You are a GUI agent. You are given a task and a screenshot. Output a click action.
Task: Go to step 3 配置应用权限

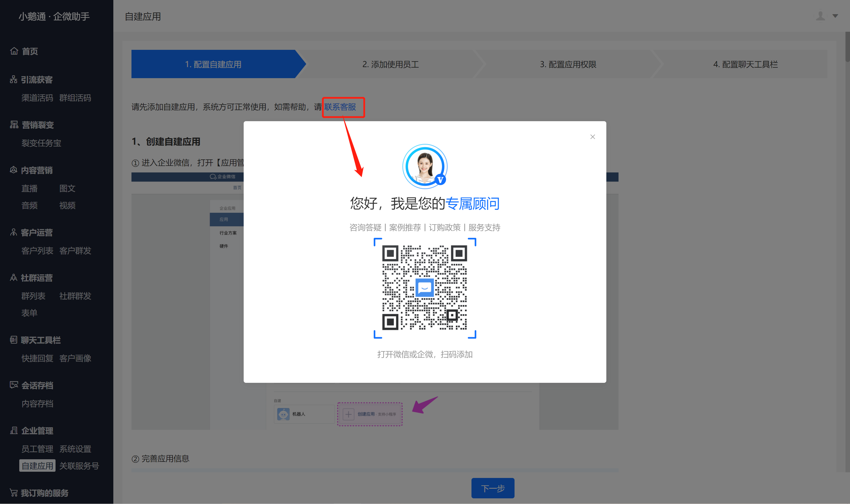(x=568, y=64)
